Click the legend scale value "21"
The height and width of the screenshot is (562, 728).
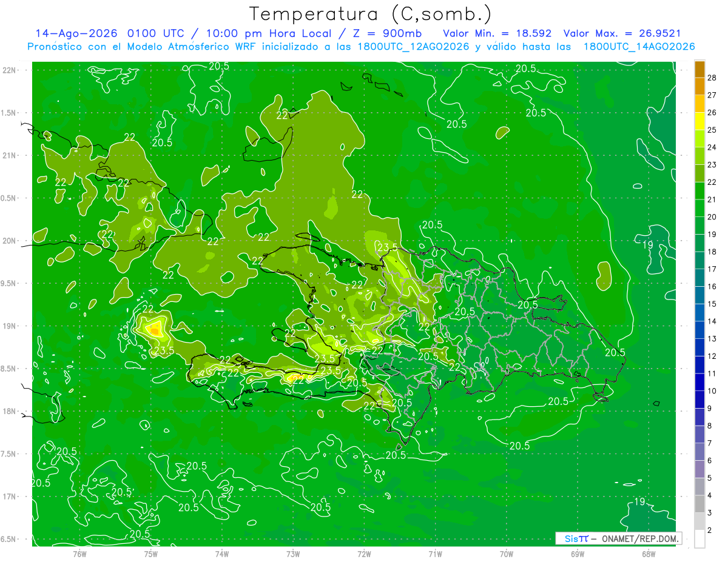712,199
